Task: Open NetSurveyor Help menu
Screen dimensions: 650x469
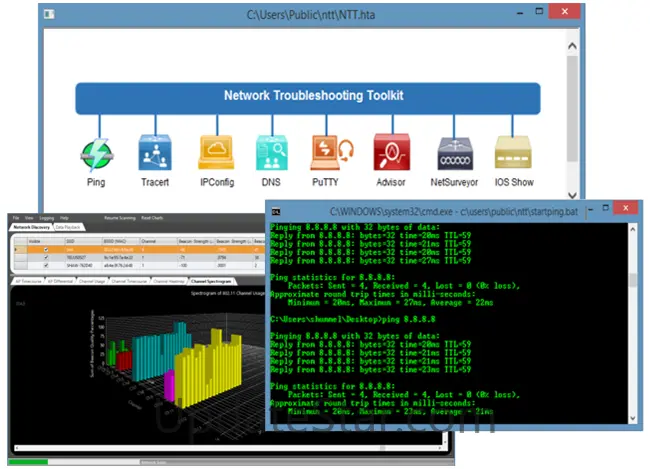Action: (x=64, y=218)
